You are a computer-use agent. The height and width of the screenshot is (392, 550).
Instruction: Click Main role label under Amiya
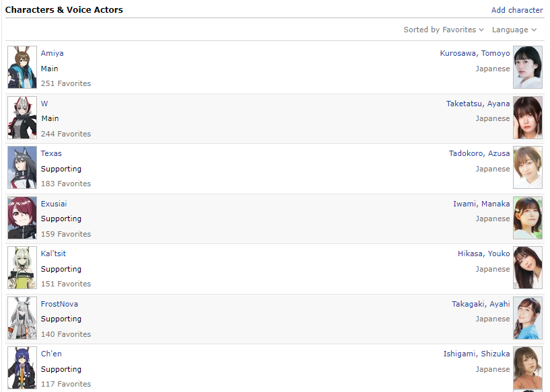pos(49,69)
